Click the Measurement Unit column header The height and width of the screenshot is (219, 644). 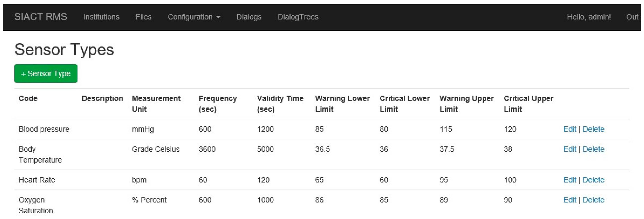coord(156,104)
